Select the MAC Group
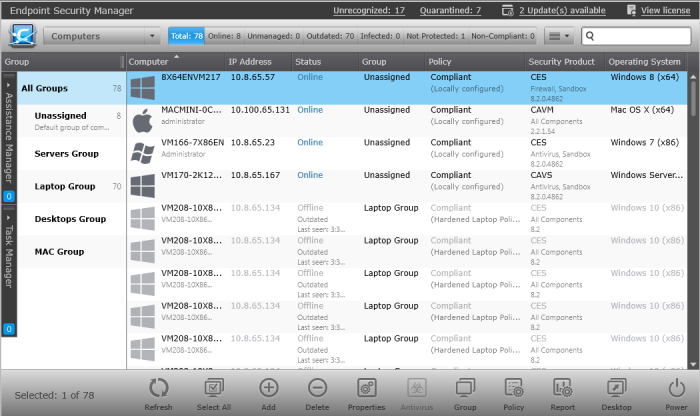The image size is (700, 416). click(71, 252)
